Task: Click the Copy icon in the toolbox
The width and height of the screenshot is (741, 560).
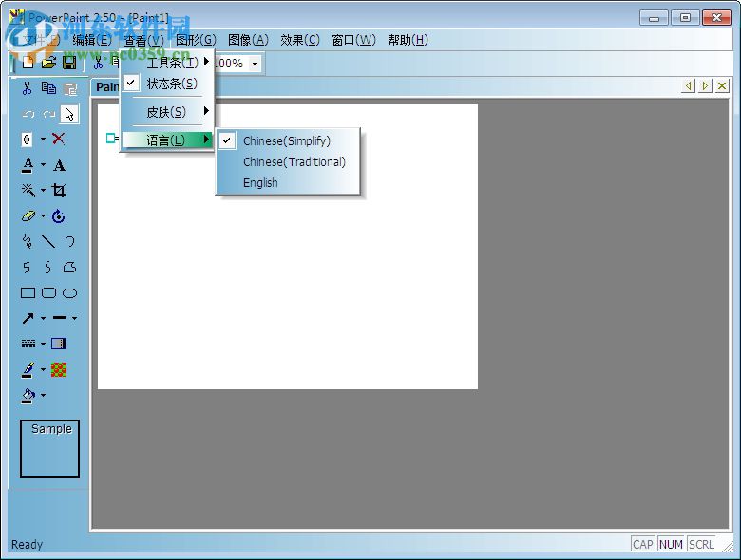Action: pyautogui.click(x=48, y=88)
